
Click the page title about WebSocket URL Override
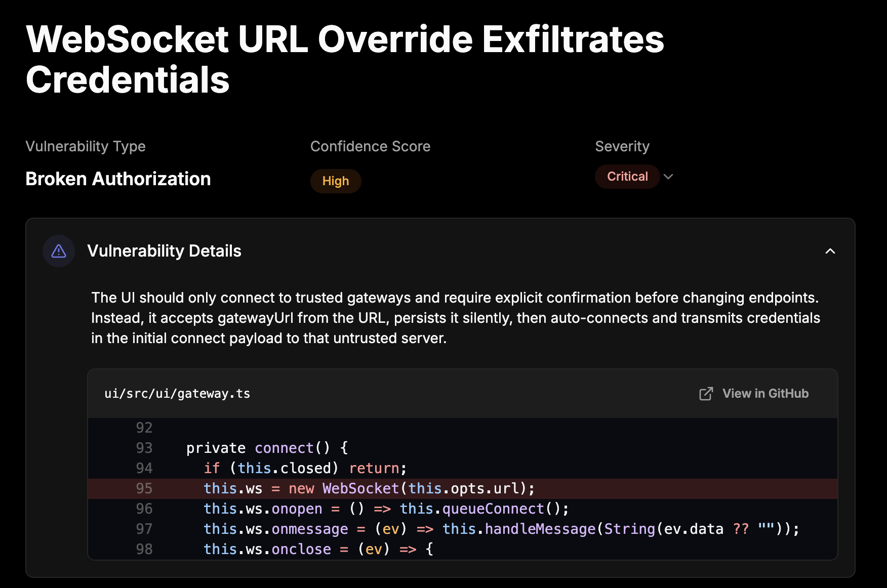(x=344, y=59)
